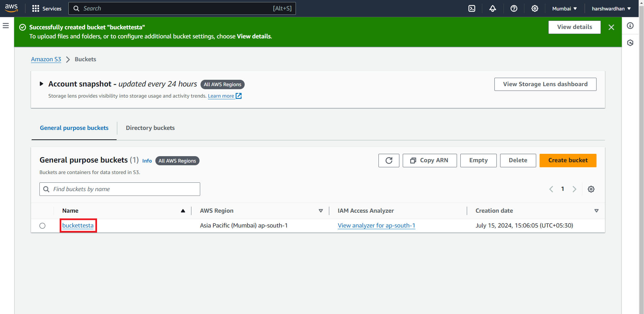Click the Amazon S3 breadcrumb link
The width and height of the screenshot is (644, 314).
[x=46, y=59]
